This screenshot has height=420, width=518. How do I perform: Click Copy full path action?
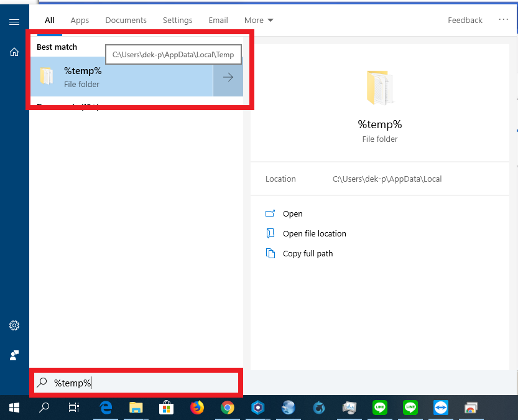point(308,253)
